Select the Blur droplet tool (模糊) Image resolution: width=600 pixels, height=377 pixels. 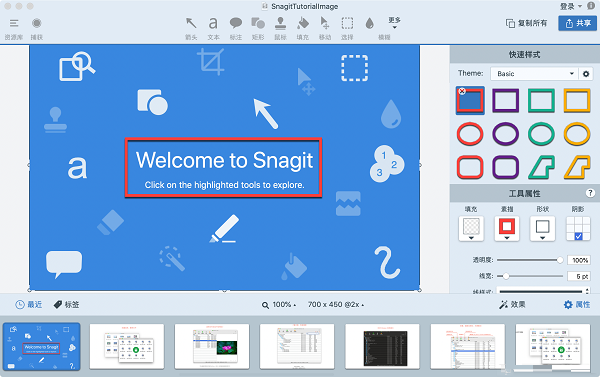(x=369, y=23)
